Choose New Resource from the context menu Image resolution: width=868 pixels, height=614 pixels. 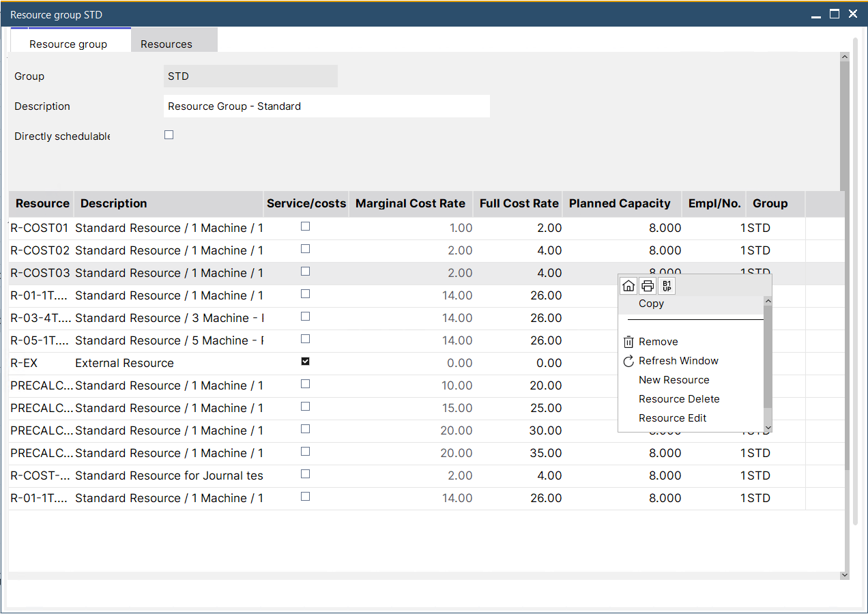pyautogui.click(x=674, y=380)
